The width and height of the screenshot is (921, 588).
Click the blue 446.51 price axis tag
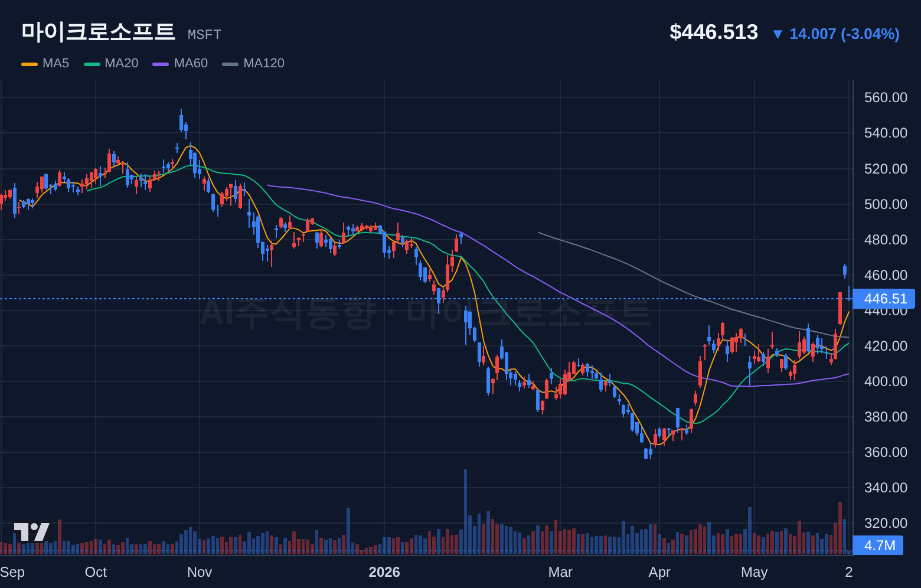[x=884, y=299]
